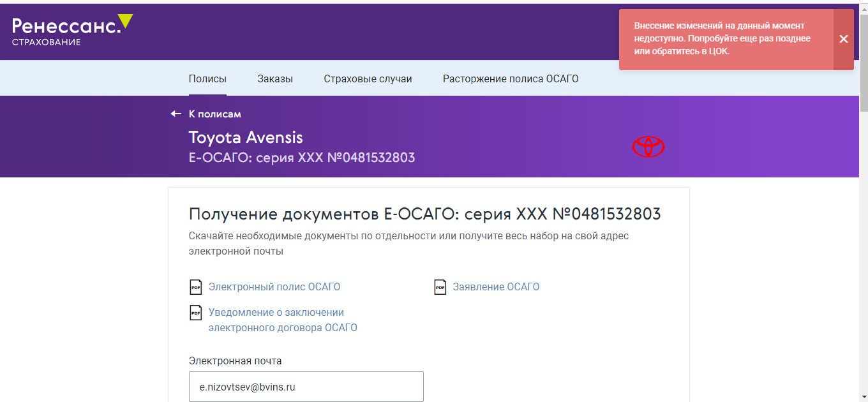This screenshot has width=868, height=402.
Task: Return via the К полисам link
Action: (x=215, y=114)
